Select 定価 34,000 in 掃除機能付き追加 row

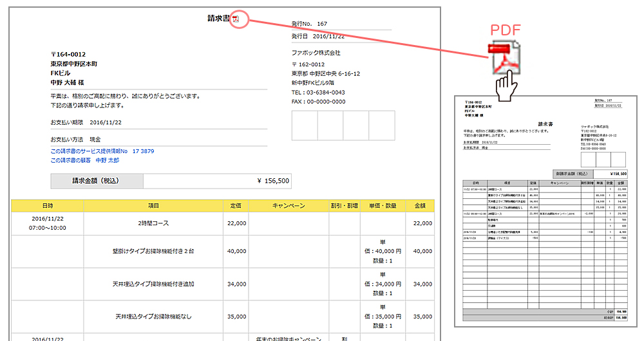coord(236,284)
